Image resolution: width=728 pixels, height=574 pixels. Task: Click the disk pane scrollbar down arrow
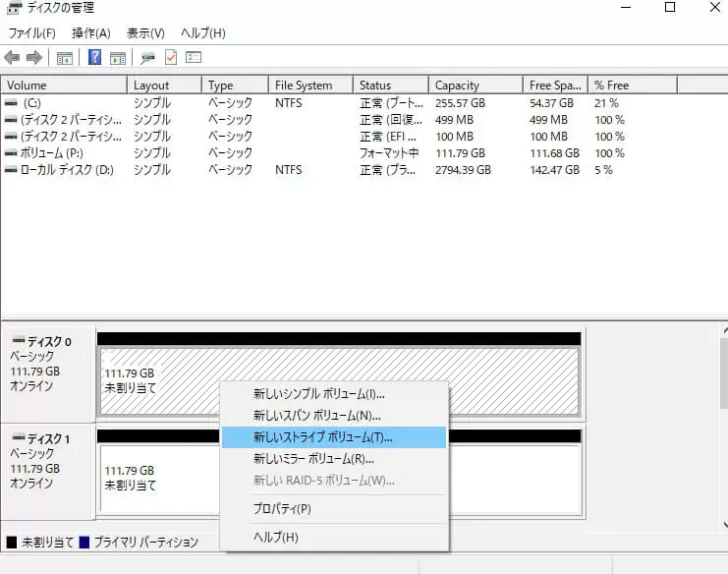[725, 524]
